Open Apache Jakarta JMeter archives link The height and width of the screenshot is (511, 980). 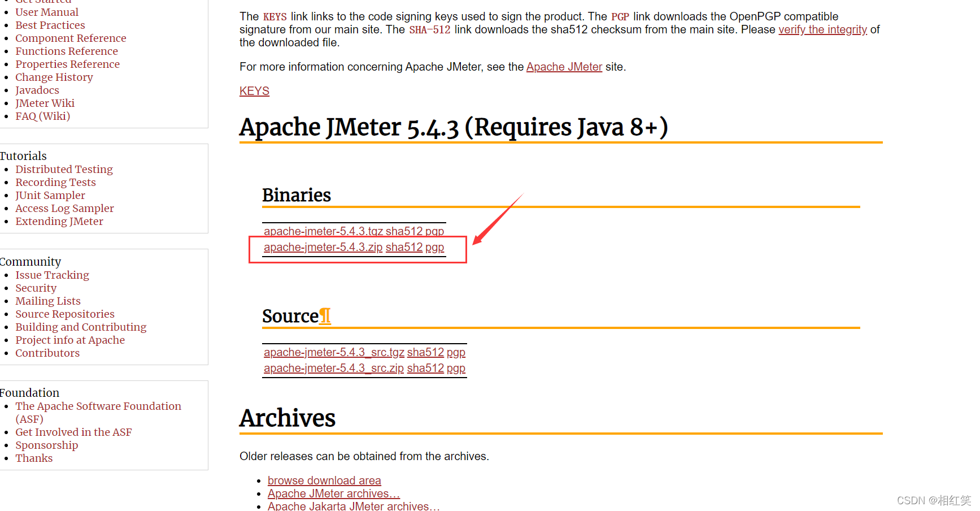tap(354, 506)
